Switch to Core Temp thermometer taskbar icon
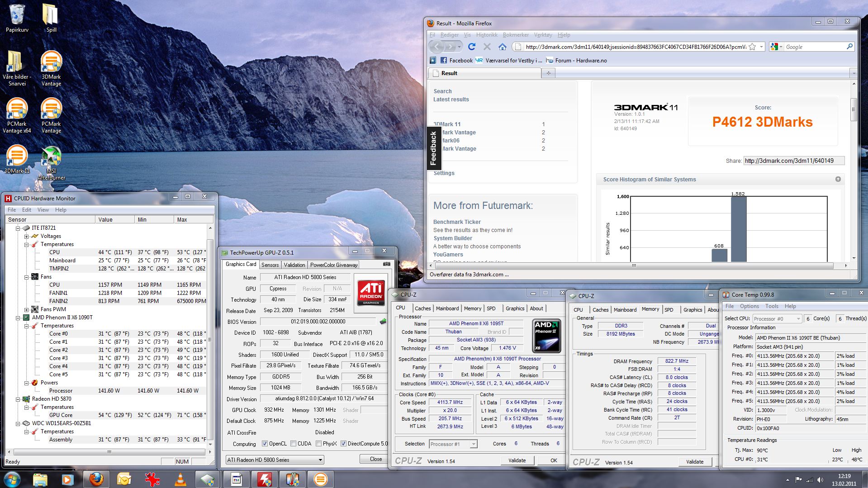 [x=292, y=479]
